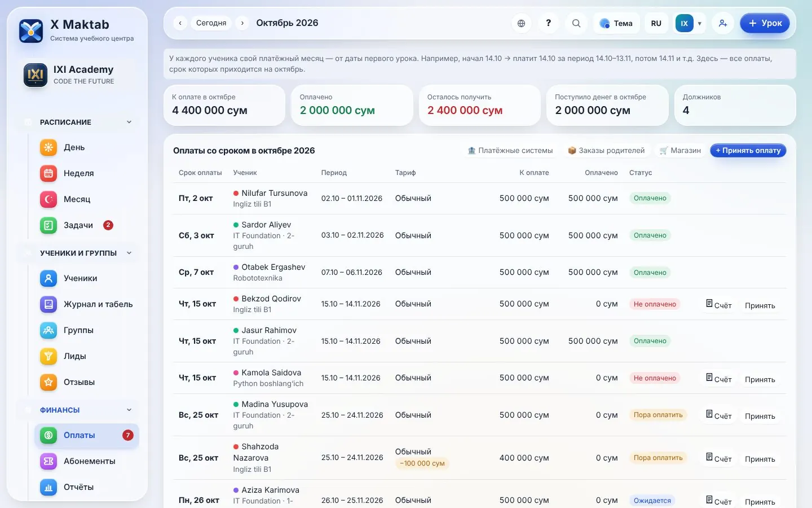Open the Магазин shop

680,151
